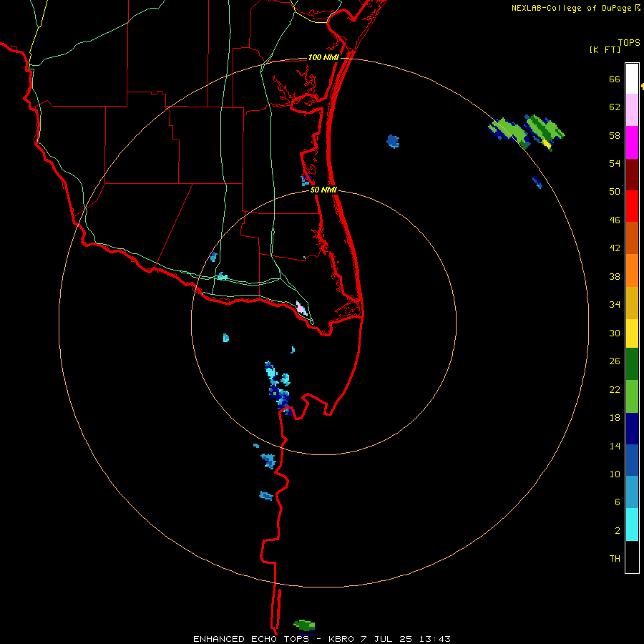Click the bright red 50 kft swatch
Viewport: 644px width, 644px height.
point(632,206)
